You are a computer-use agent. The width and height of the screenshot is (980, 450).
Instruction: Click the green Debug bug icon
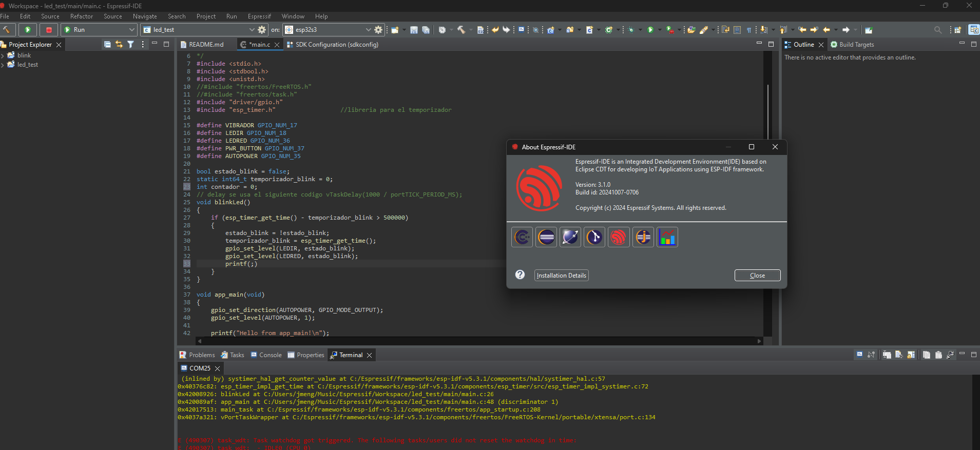pos(631,30)
